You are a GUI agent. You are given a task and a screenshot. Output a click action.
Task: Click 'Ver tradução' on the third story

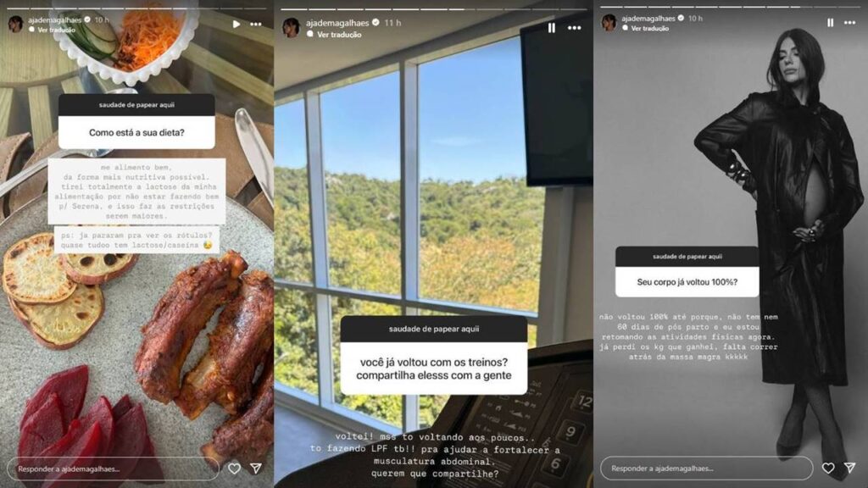coord(650,28)
